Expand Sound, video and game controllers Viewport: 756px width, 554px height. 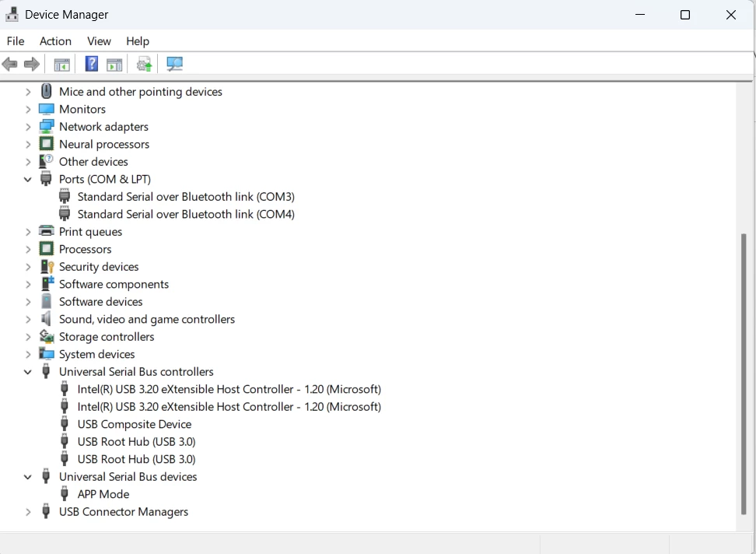[x=28, y=319]
